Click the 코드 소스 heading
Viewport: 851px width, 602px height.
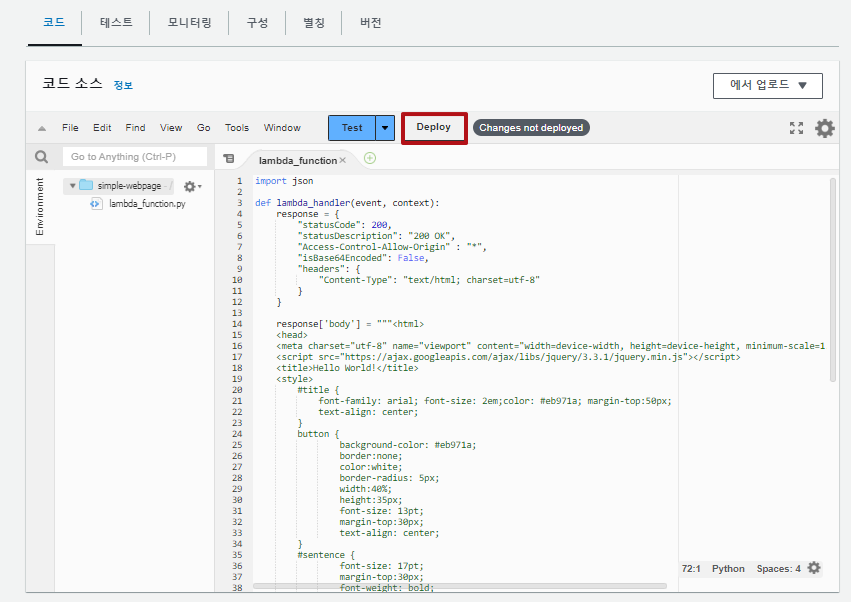[73, 83]
